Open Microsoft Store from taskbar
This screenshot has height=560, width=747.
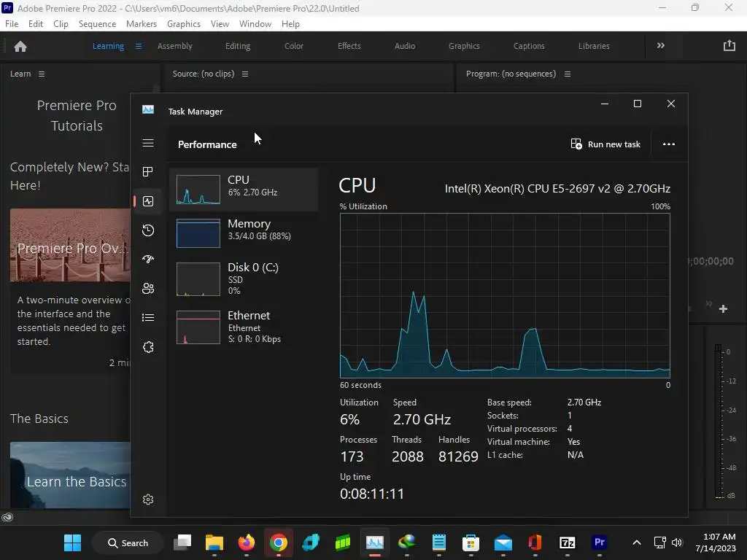(x=471, y=542)
